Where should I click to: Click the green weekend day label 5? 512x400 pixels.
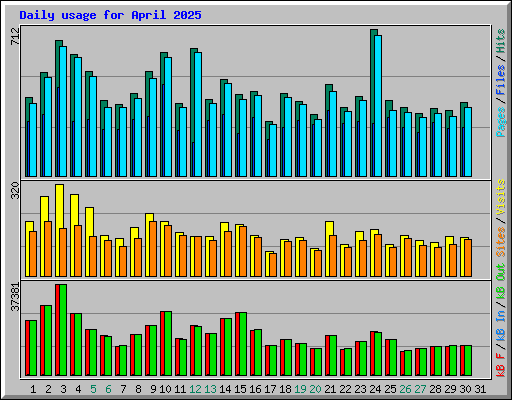93,389
